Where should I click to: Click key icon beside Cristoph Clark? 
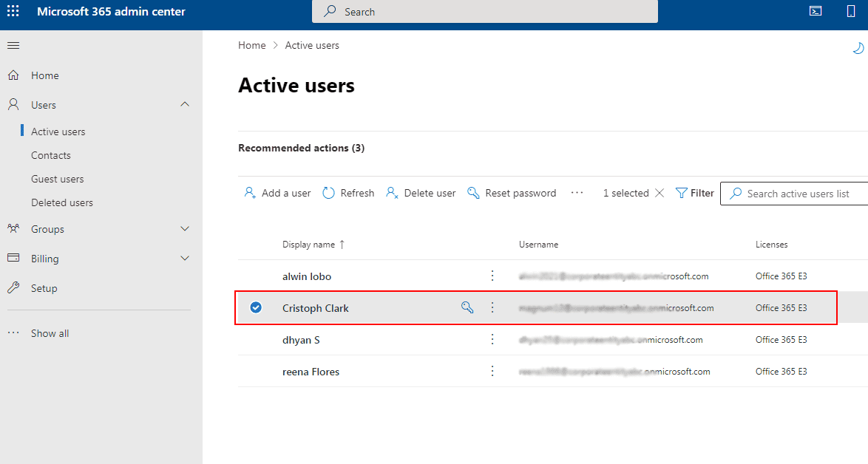pos(467,308)
